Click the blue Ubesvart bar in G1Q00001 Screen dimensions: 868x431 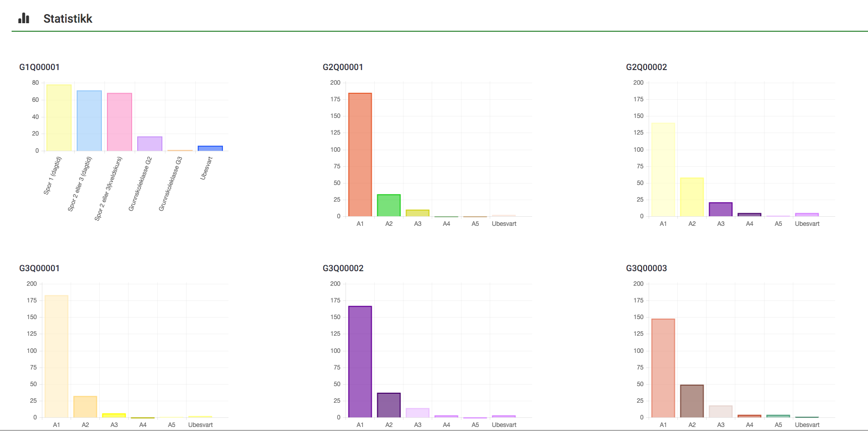pos(210,148)
